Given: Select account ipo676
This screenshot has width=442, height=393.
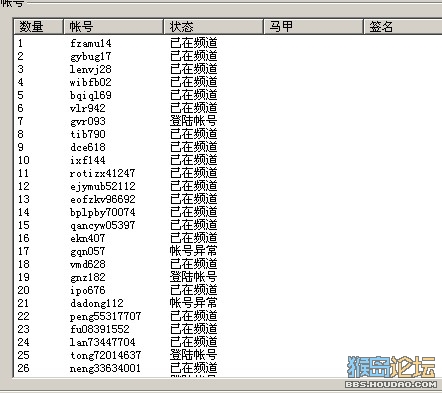Looking at the screenshot, I should point(88,290).
